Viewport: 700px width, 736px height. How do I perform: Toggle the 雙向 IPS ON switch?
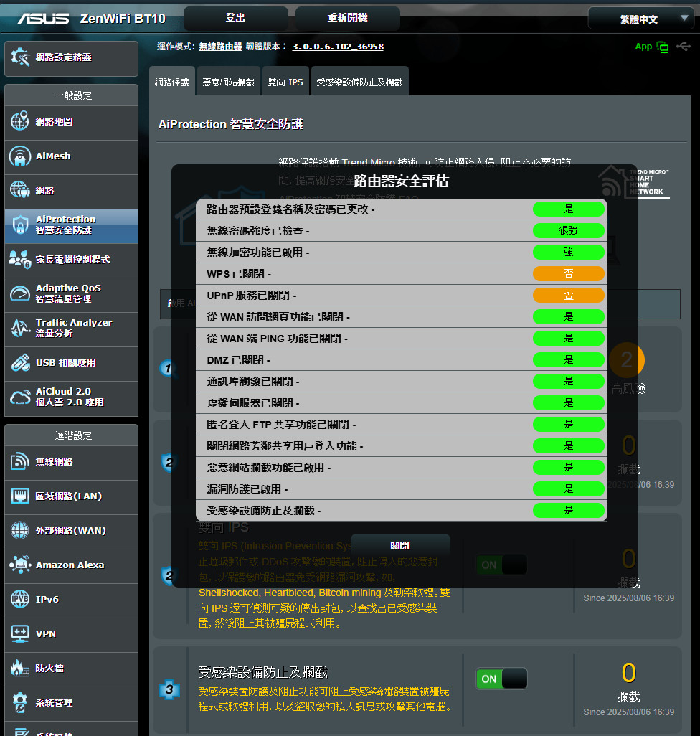(x=501, y=565)
